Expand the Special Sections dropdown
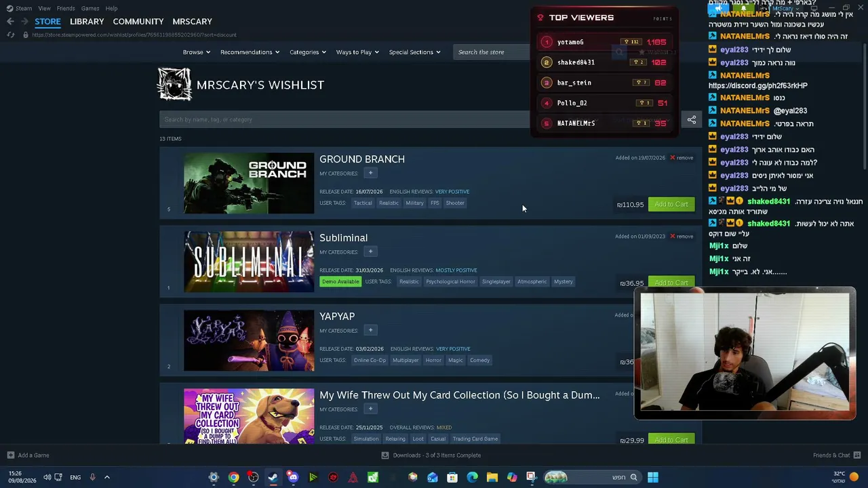 coord(414,52)
